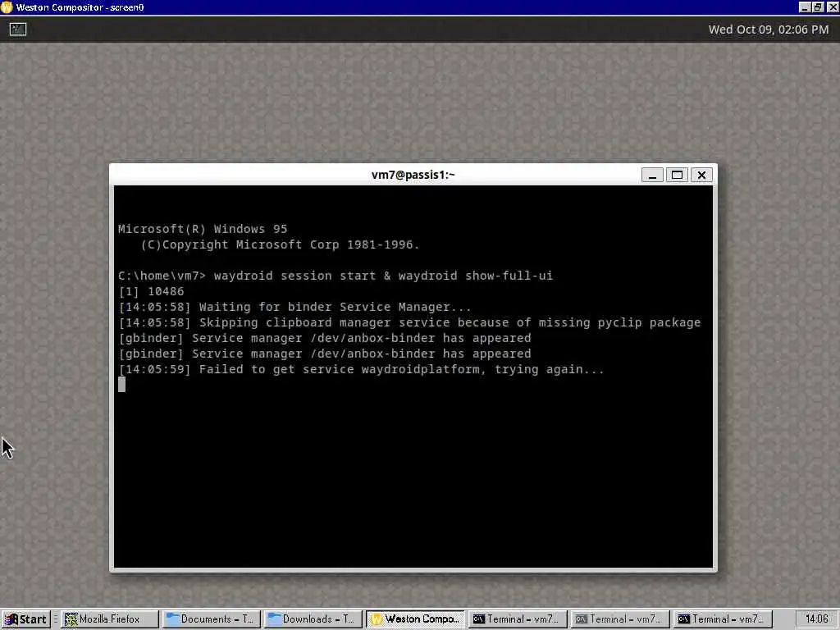Viewport: 840px width, 630px height.
Task: Open the Start menu
Action: tap(25, 619)
